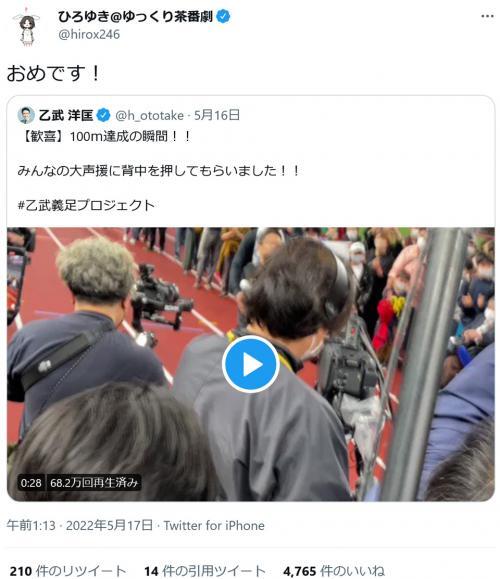The height and width of the screenshot is (579, 500).
Task: Open the ひろゆき@ゆっくり茶番劇 display name
Action: 135,17
